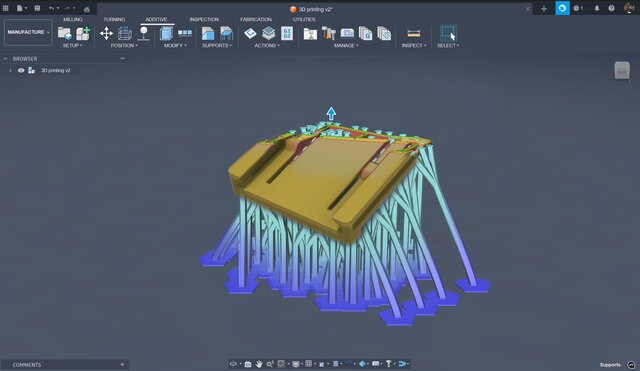Click the three-squares arrange icon
This screenshot has width=640, height=371.
pyautogui.click(x=185, y=33)
